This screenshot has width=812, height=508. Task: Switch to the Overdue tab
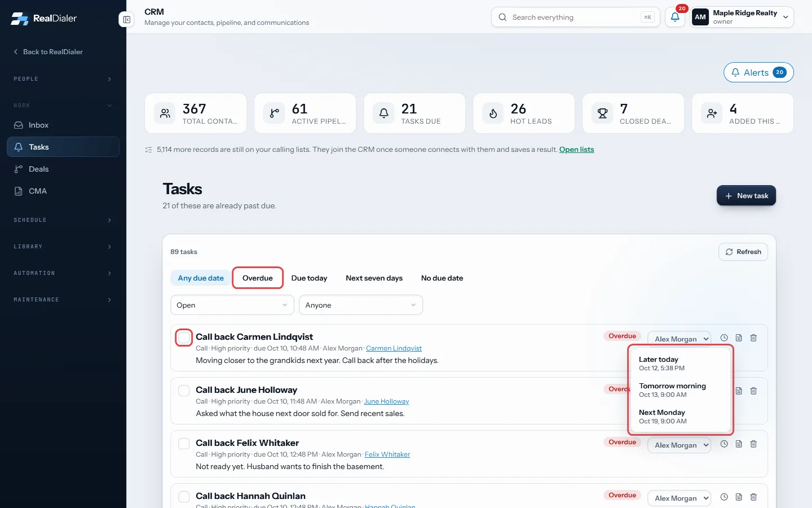tap(258, 278)
